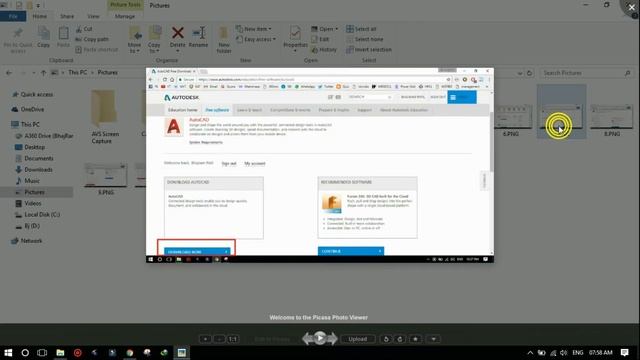The height and width of the screenshot is (360, 640).
Task: Open the File tab in Explorer behind
Action: [13, 16]
